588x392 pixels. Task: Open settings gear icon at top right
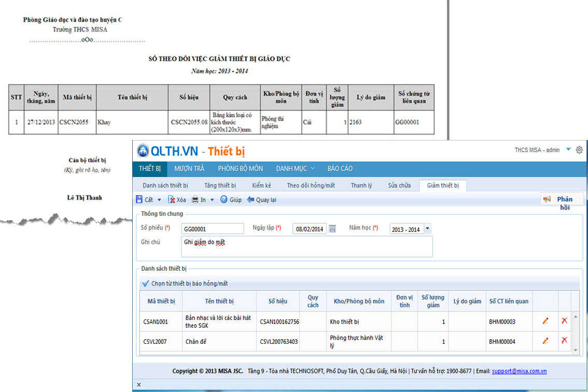point(579,150)
